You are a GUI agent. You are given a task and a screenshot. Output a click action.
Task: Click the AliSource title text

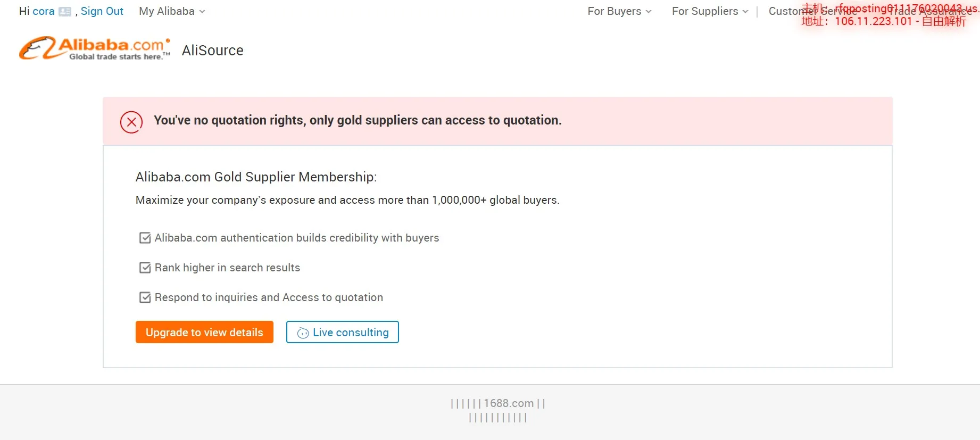click(212, 50)
